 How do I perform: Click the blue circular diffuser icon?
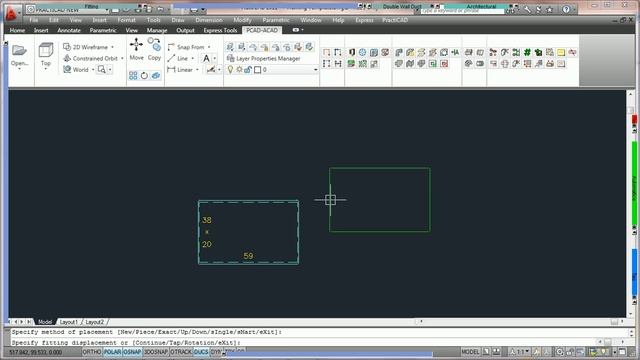click(362, 52)
